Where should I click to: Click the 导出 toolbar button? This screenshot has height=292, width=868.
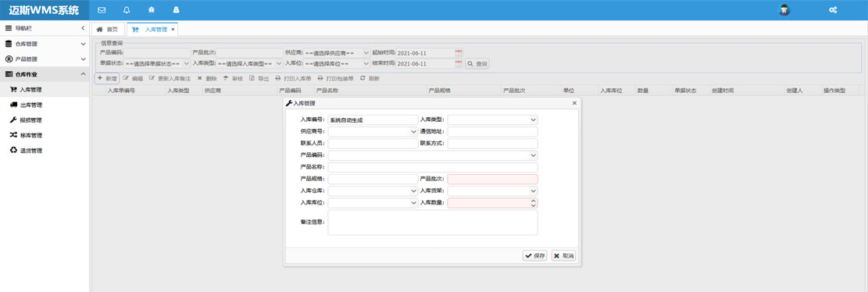pos(259,79)
